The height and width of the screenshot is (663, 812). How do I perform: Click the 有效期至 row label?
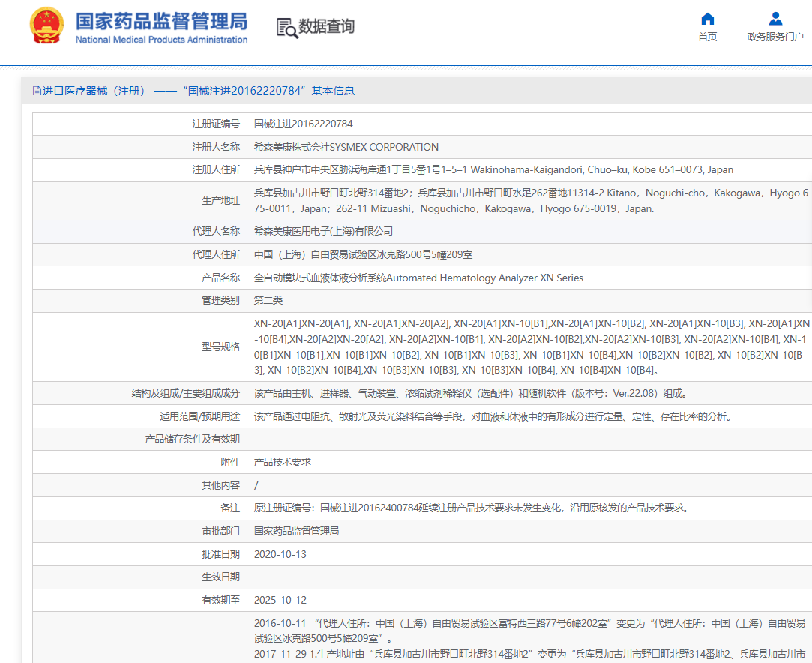[220, 600]
